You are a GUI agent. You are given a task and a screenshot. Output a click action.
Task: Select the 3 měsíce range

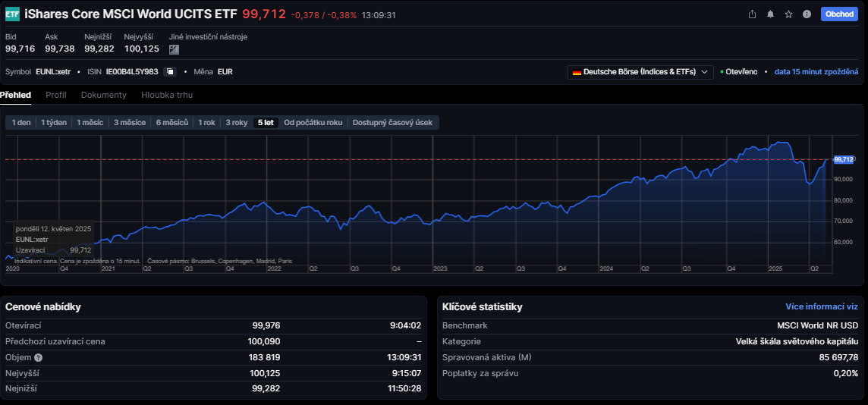(x=130, y=123)
